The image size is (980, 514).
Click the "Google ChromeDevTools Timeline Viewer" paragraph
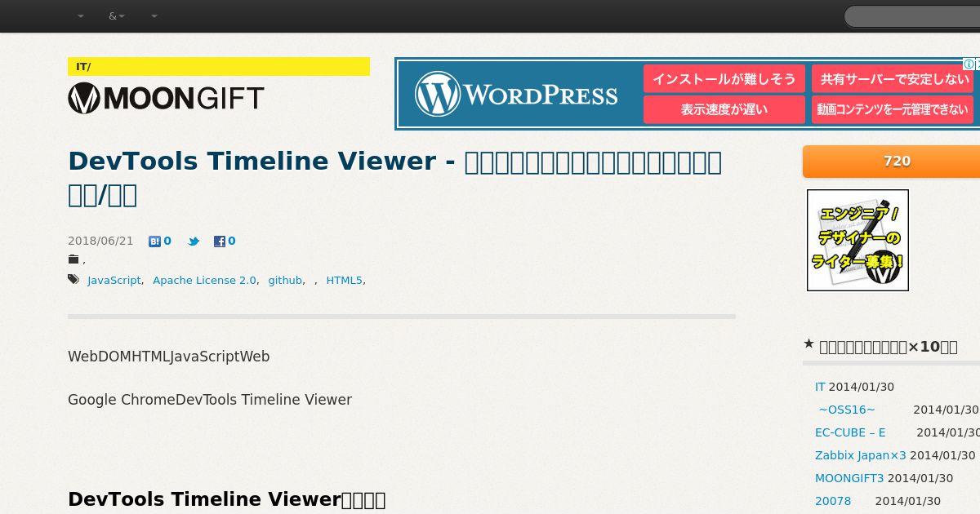[210, 400]
